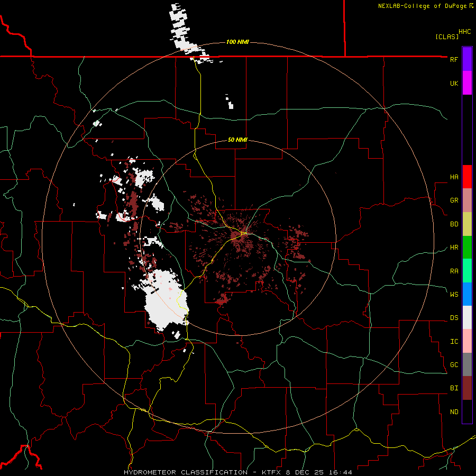Click the BD yellow legend swatch
The width and height of the screenshot is (476, 476).
467,224
